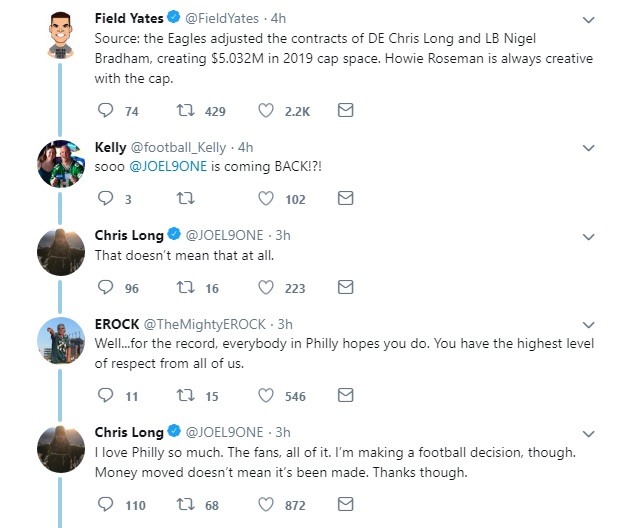Screen dimensions: 631x528
Task: Open EROCK's profile picture
Action: tap(58, 343)
